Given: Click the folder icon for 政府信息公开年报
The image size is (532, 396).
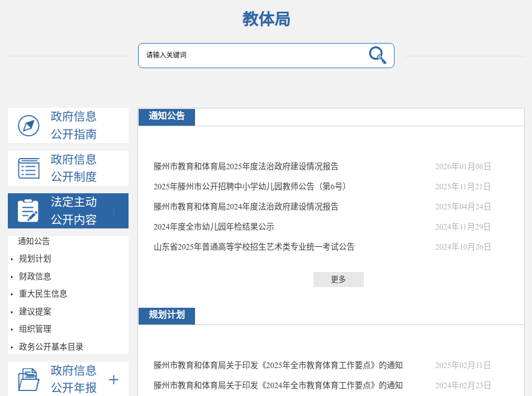Looking at the screenshot, I should (28, 379).
